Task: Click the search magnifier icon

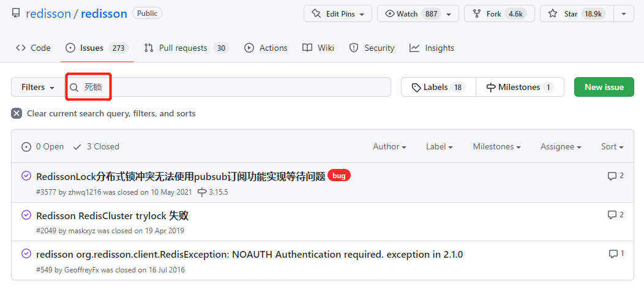Action: coord(74,88)
